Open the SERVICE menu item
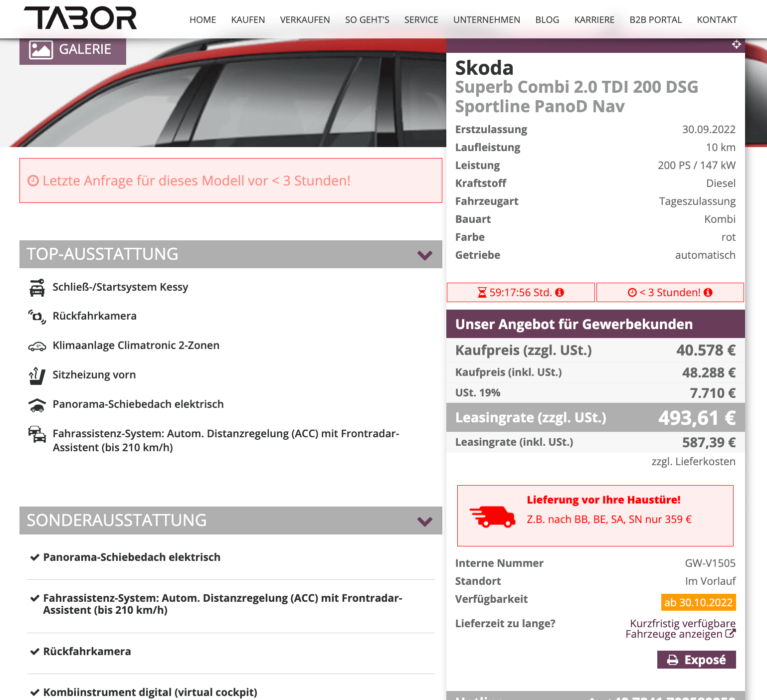The image size is (767, 700). [421, 20]
